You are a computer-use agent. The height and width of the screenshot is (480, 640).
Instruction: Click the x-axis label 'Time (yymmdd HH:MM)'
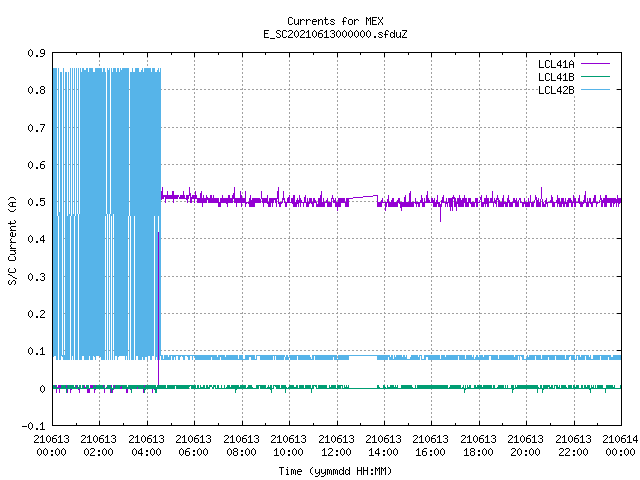tap(335, 471)
